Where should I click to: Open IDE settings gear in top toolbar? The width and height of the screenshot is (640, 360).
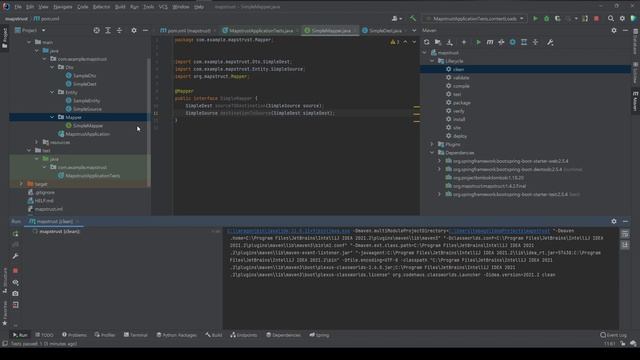pos(622,18)
